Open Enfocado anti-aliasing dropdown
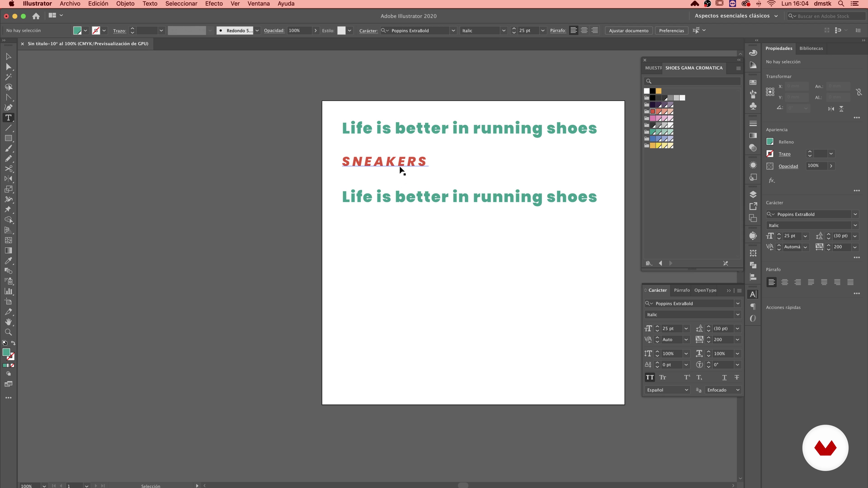868x488 pixels. click(723, 390)
